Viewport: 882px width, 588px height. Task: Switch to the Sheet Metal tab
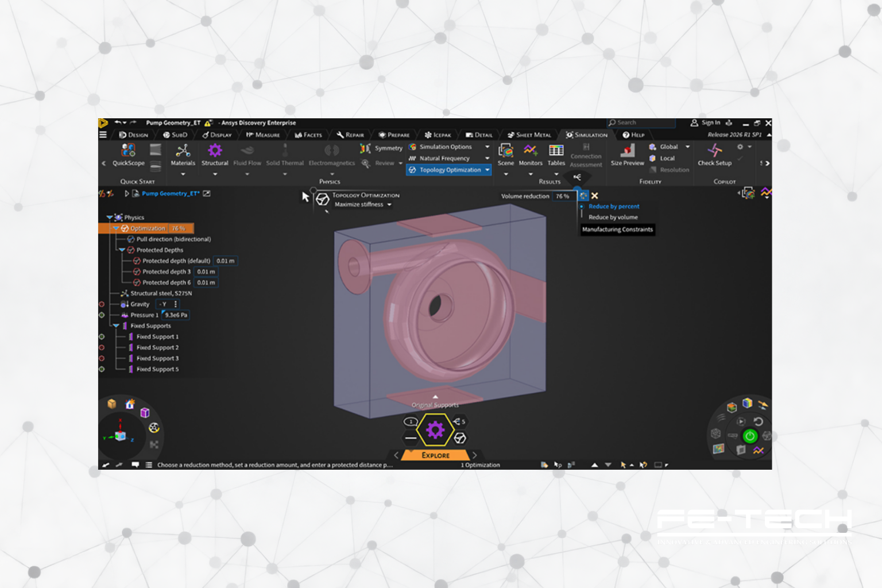point(529,135)
